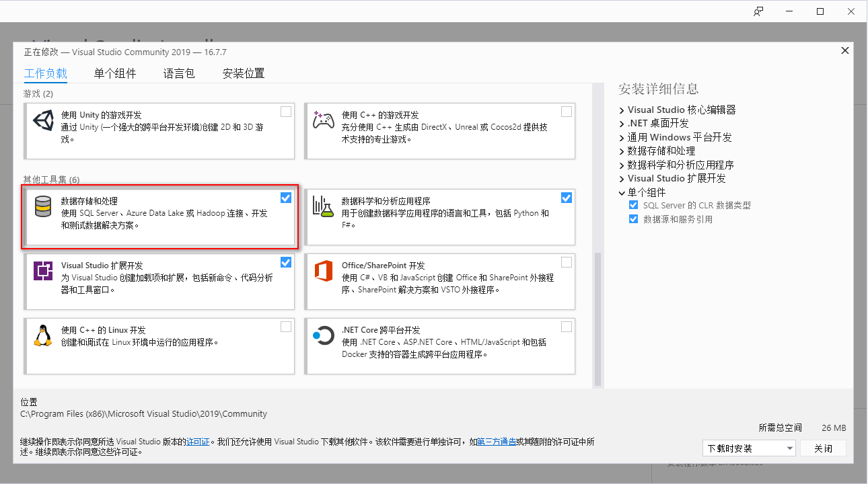868x484 pixels.
Task: Click the 26 MB required space value
Action: (x=834, y=428)
